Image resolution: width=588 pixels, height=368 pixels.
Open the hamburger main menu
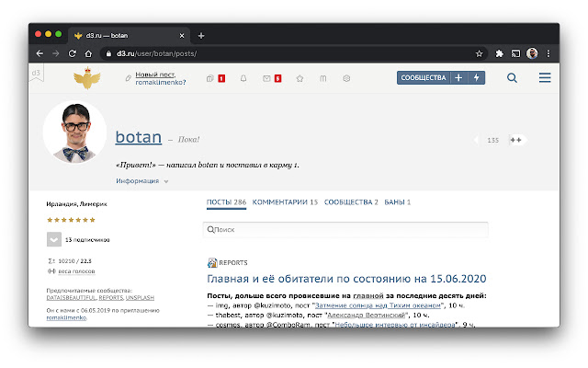(x=545, y=78)
